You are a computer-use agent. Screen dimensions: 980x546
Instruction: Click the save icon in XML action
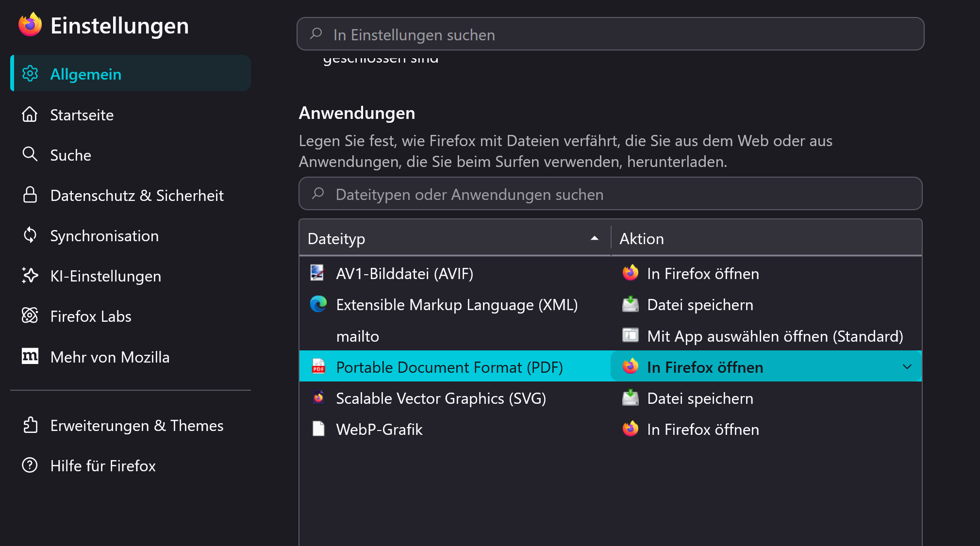coord(631,304)
